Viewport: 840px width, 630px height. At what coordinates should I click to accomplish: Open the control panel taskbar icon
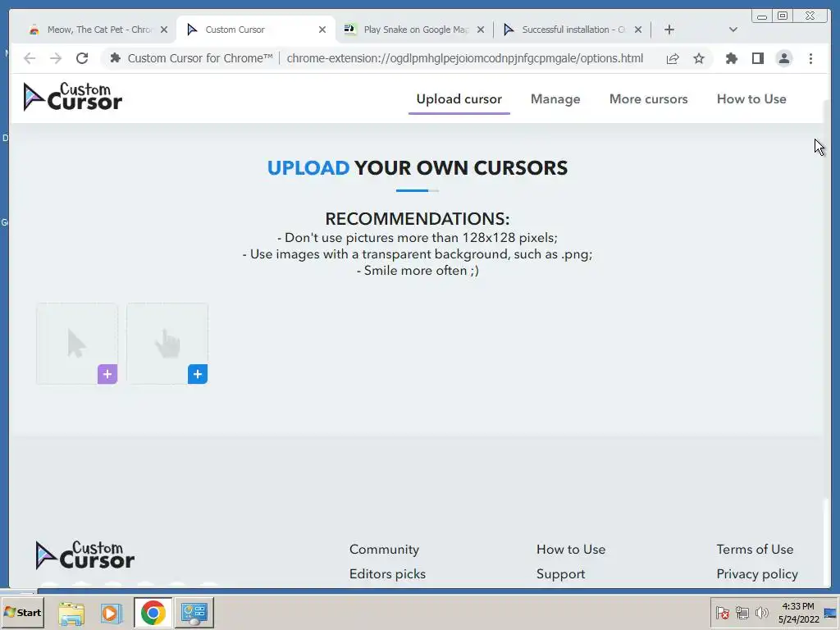click(194, 613)
